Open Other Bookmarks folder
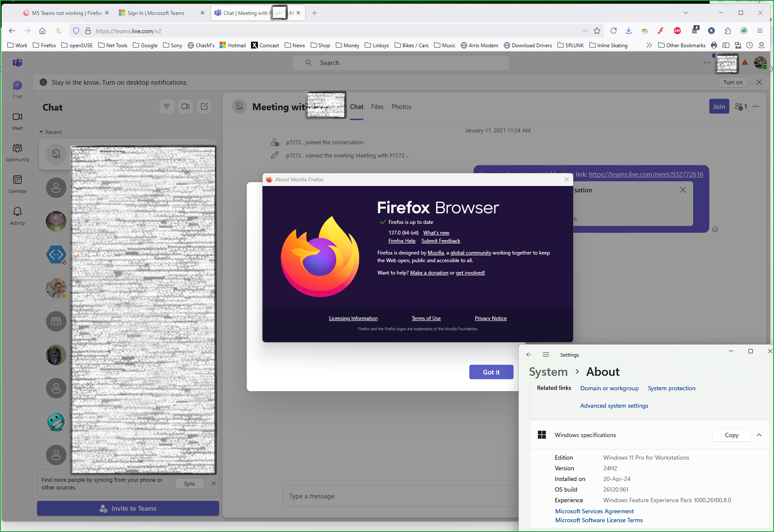Image resolution: width=774 pixels, height=532 pixels. 682,45
